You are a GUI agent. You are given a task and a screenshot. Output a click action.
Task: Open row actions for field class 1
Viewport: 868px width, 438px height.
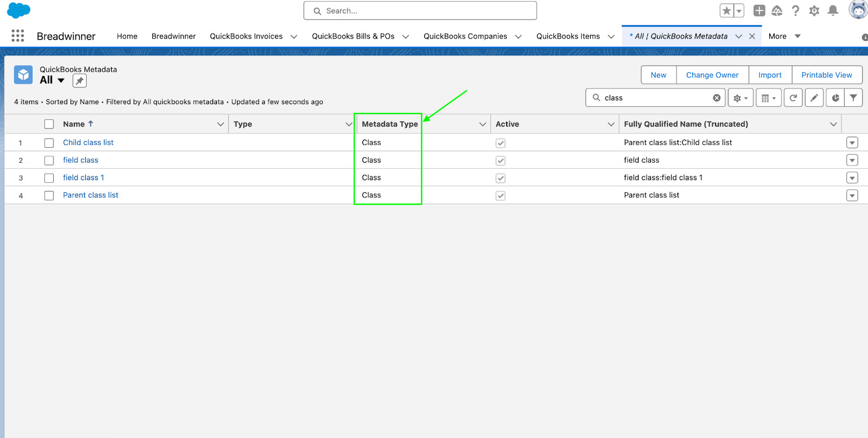(852, 177)
